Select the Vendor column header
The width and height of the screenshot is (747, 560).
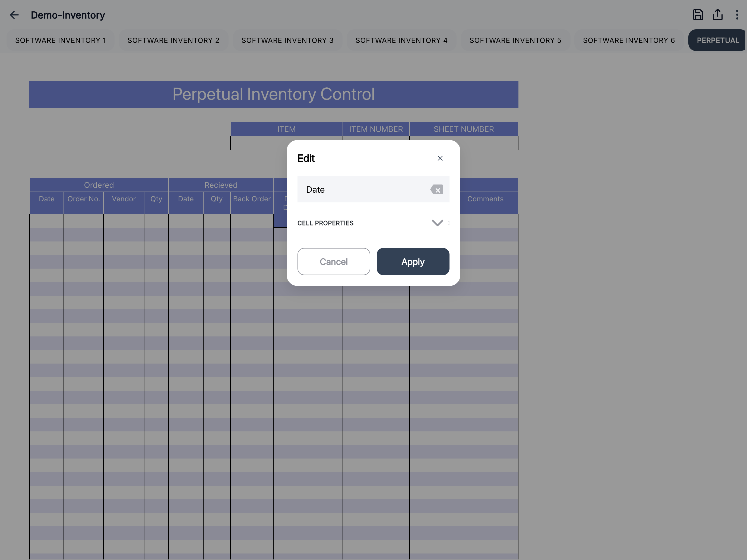[124, 203]
